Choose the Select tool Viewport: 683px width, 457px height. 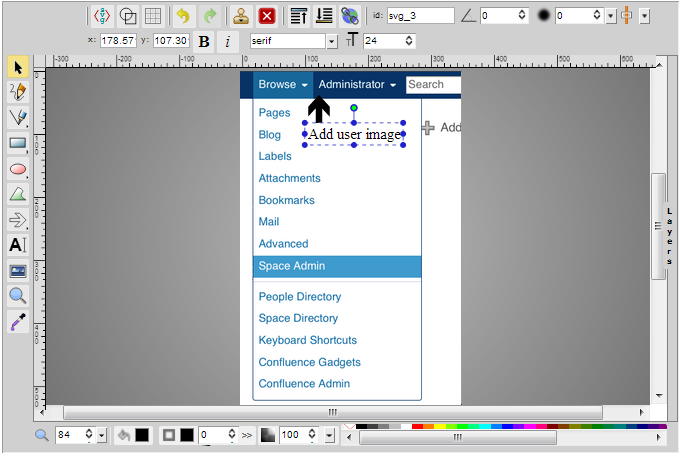(x=18, y=67)
